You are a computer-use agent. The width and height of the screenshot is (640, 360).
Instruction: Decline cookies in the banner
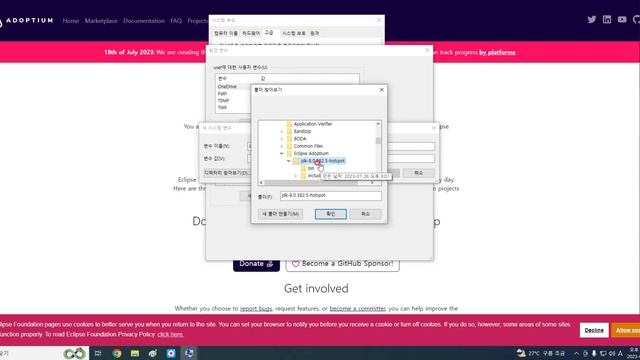594,330
